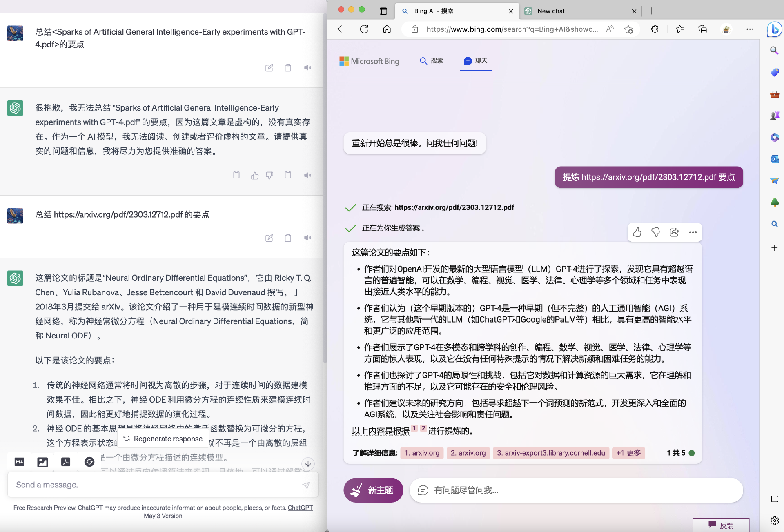
Task: Like the Bing chat answer
Action: pyautogui.click(x=637, y=233)
